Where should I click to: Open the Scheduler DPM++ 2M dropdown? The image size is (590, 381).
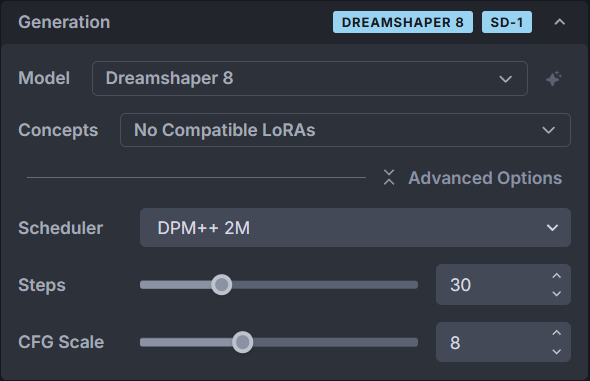click(355, 228)
